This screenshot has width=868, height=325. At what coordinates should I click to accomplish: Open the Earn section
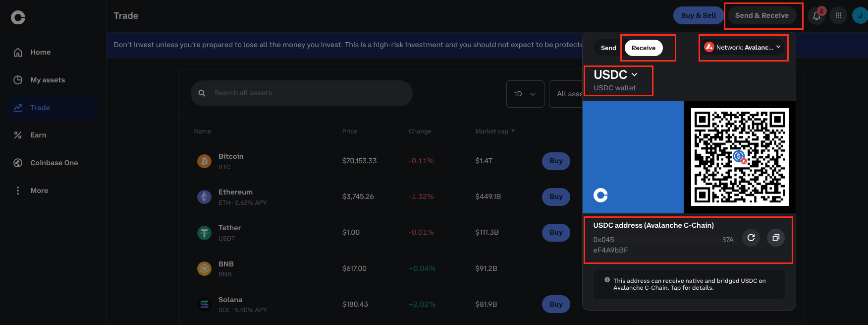(x=53, y=135)
